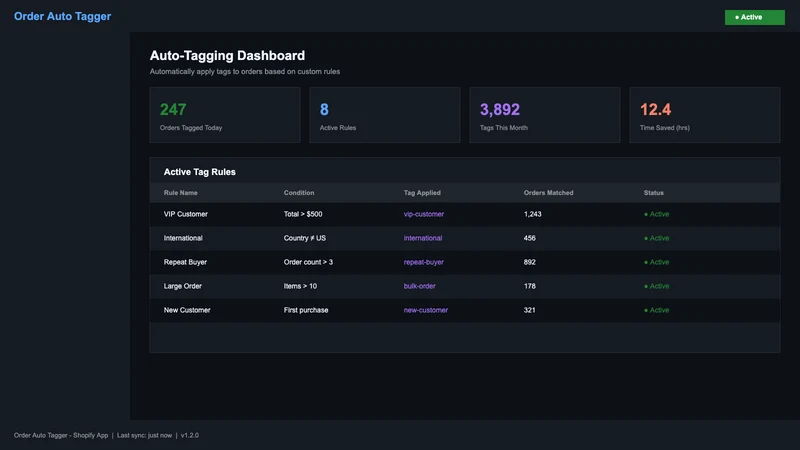Click Active status in International row
The width and height of the screenshot is (800, 450).
(x=657, y=238)
